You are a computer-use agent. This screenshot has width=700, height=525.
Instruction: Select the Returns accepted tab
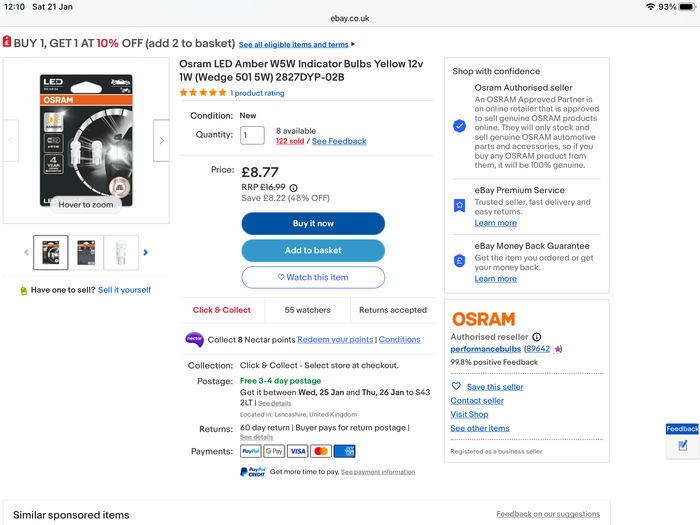pos(393,310)
